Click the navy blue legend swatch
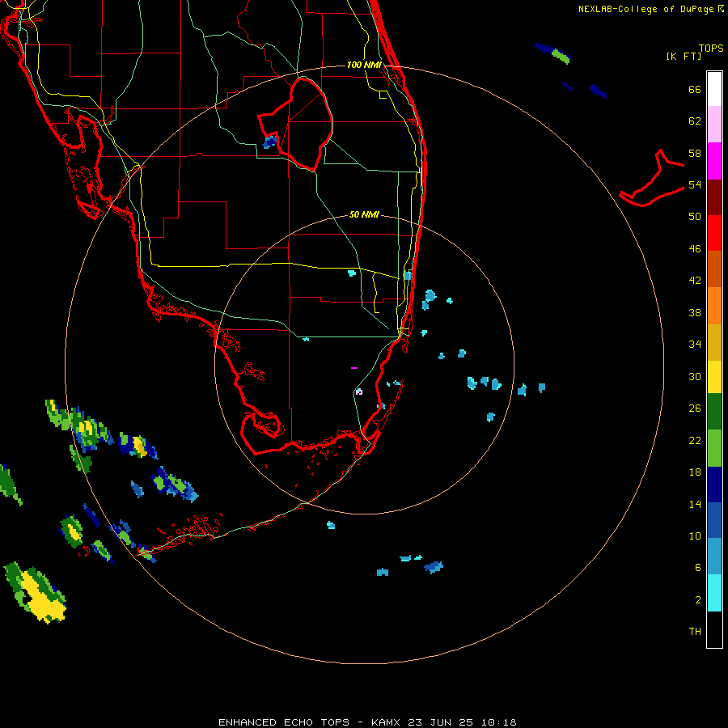 point(714,485)
